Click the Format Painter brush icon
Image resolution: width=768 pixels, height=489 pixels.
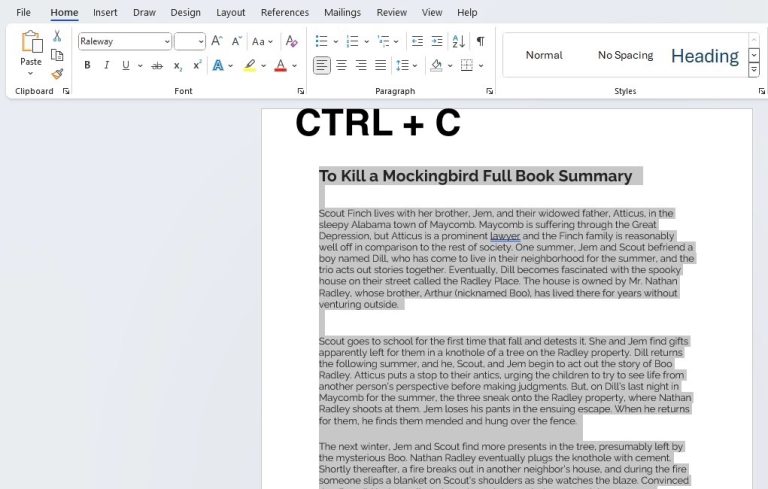pos(57,74)
